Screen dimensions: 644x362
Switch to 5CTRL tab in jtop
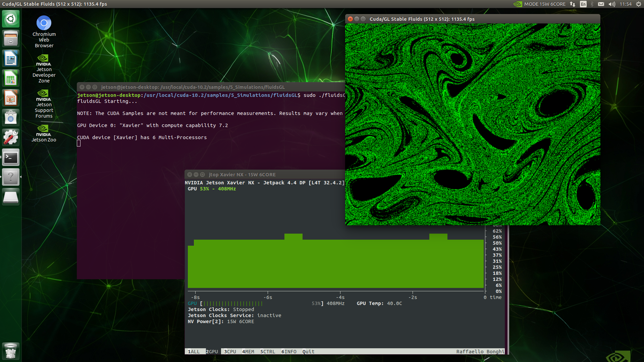[268, 352]
